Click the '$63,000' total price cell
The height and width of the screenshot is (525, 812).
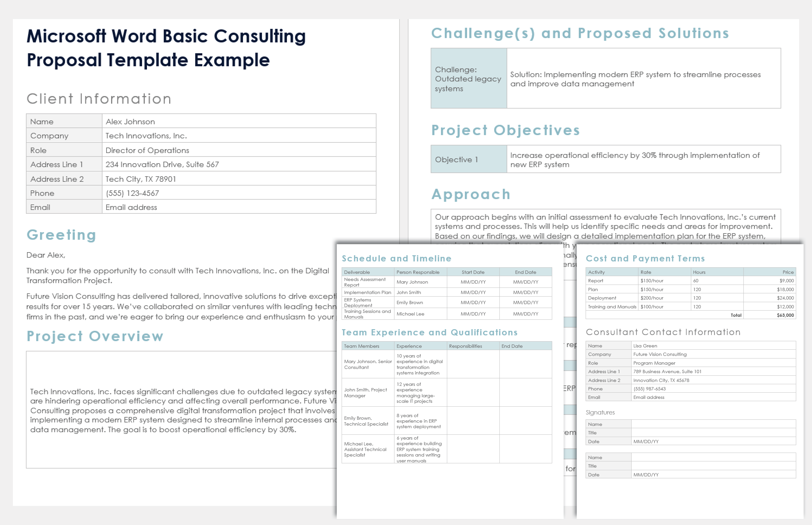pos(770,315)
